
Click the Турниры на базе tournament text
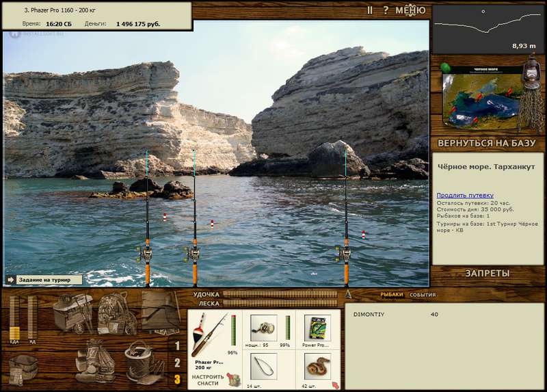click(x=488, y=227)
